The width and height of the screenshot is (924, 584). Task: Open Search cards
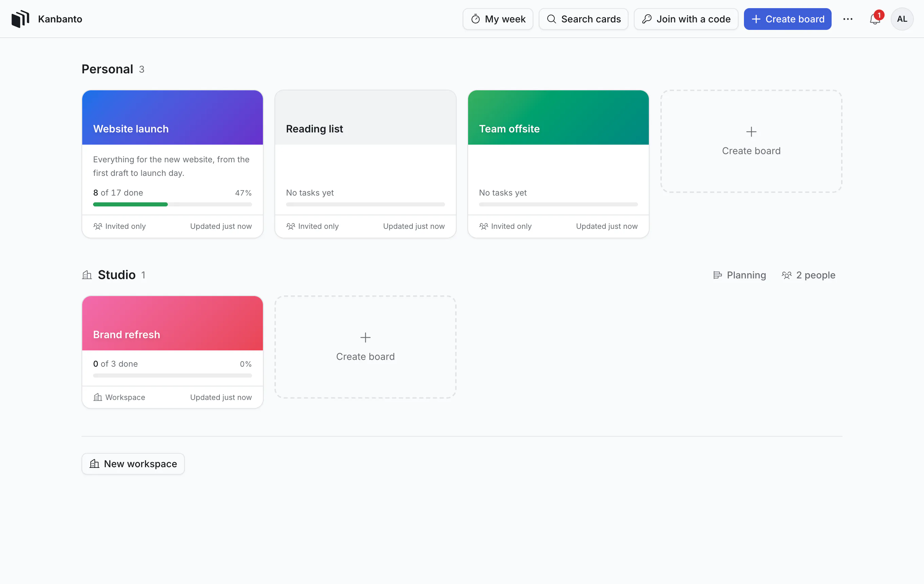click(x=583, y=19)
